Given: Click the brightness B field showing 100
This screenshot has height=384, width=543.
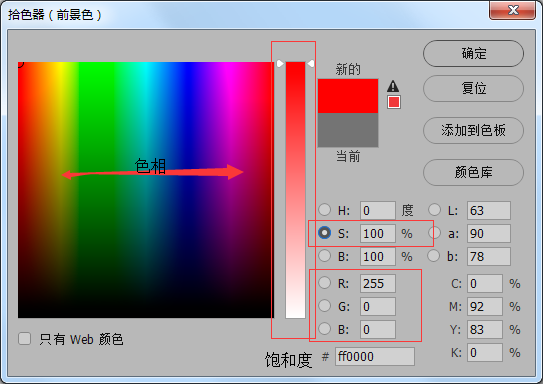Looking at the screenshot, I should click(x=378, y=257).
